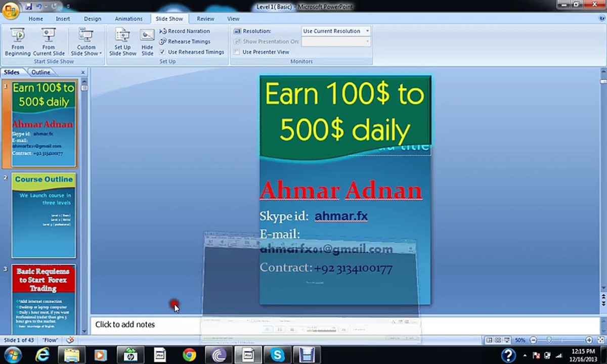607x364 pixels.
Task: Click the "Flow" theme name in status bar
Action: (x=50, y=340)
